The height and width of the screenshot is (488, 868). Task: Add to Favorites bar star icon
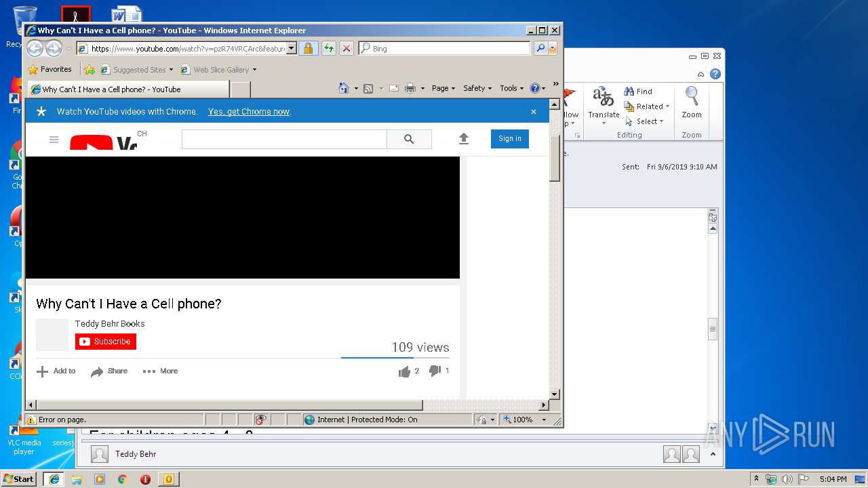tap(89, 69)
